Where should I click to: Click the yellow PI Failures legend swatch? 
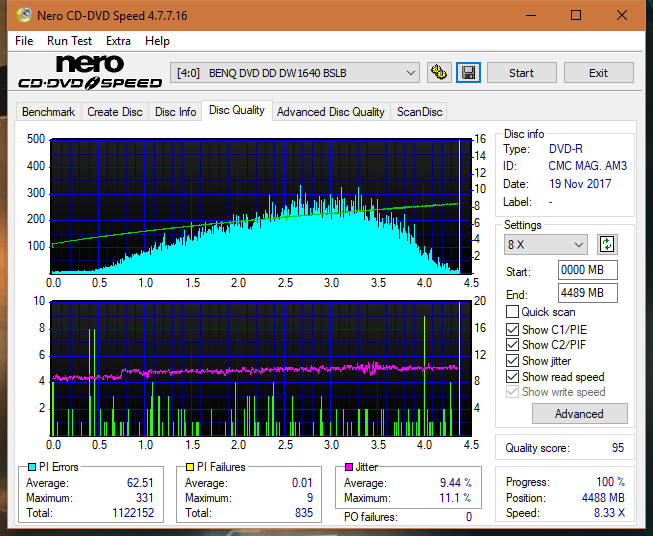[190, 467]
